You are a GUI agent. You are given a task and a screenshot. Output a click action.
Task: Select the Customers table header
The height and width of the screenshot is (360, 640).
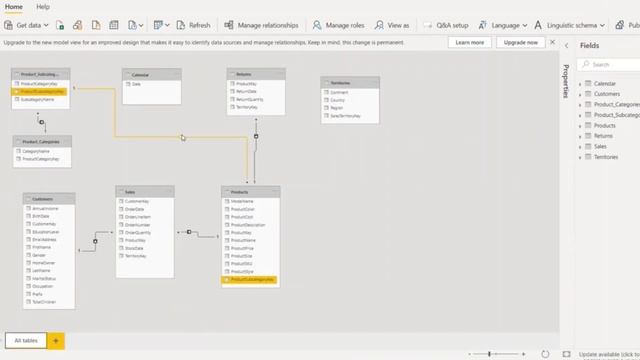pos(49,199)
